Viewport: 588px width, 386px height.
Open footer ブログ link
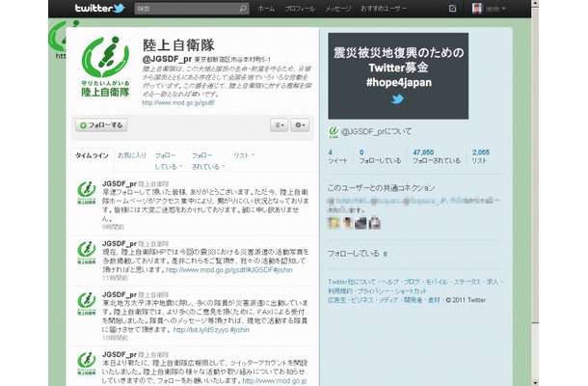point(412,282)
